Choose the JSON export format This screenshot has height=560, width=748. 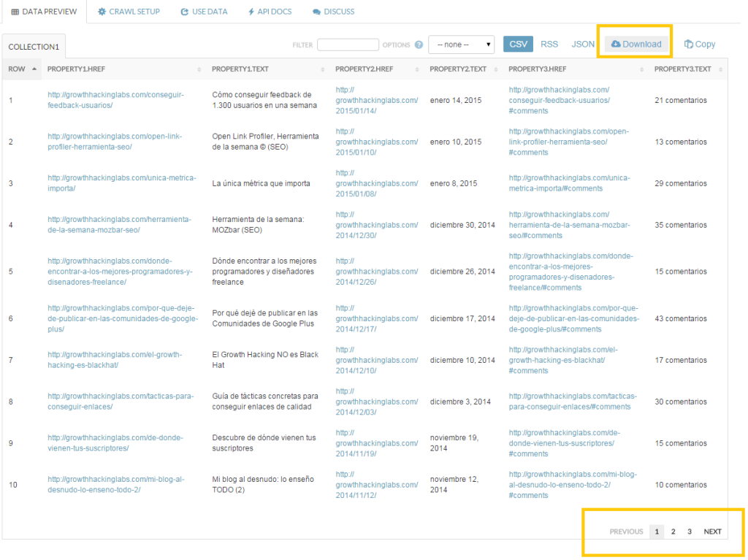coord(583,45)
